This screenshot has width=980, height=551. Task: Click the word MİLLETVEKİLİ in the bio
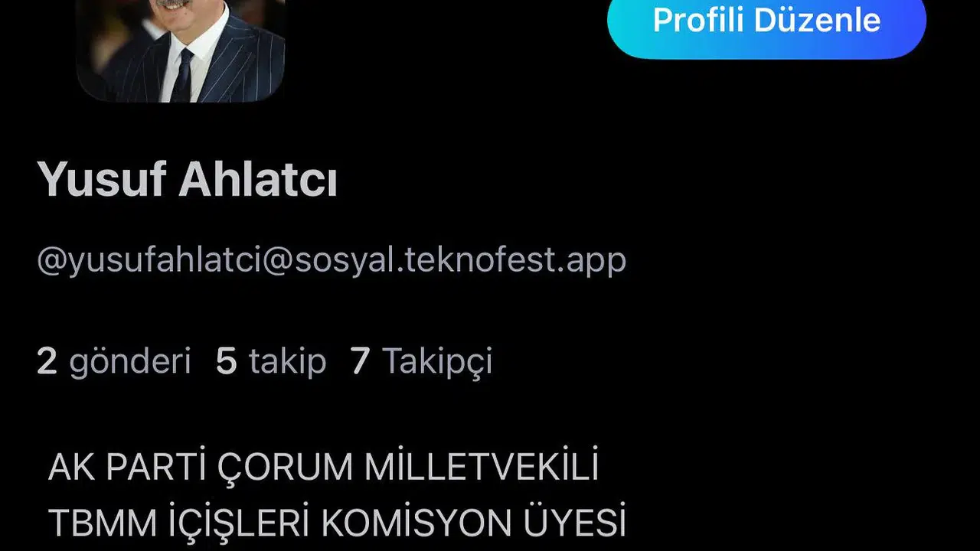pos(482,468)
